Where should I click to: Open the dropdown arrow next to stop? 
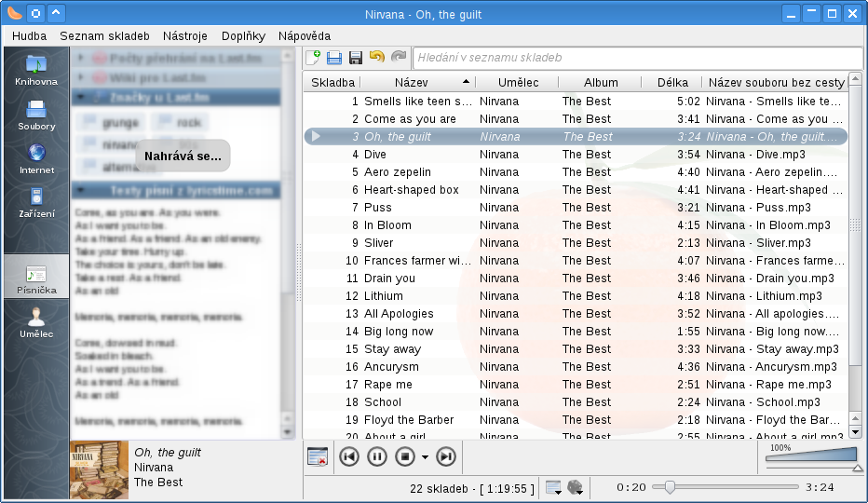coord(425,457)
